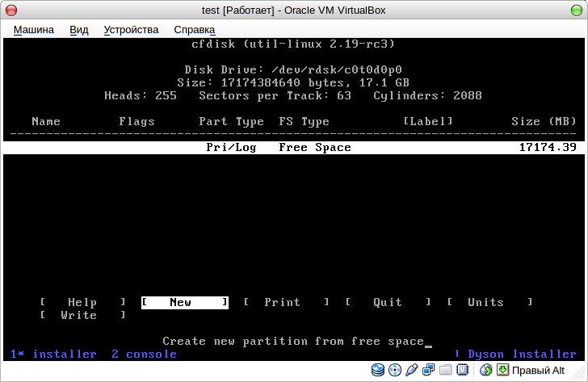Screen dimensions: 588x382
Task: Click the '2 console' screen tab
Action: click(144, 354)
